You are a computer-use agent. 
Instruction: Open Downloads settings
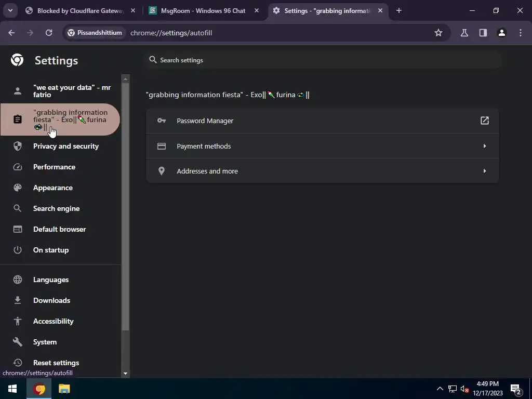(x=60, y=300)
